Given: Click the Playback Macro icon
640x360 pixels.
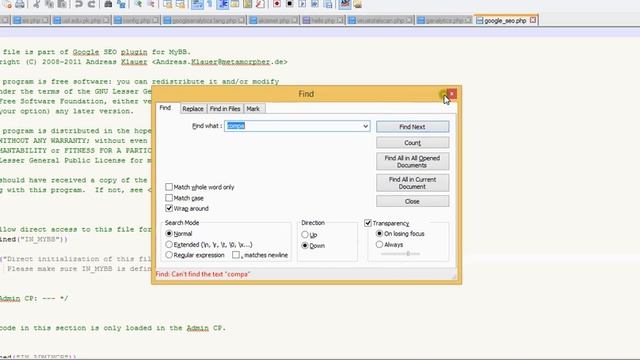Looking at the screenshot, I should click(x=302, y=4).
